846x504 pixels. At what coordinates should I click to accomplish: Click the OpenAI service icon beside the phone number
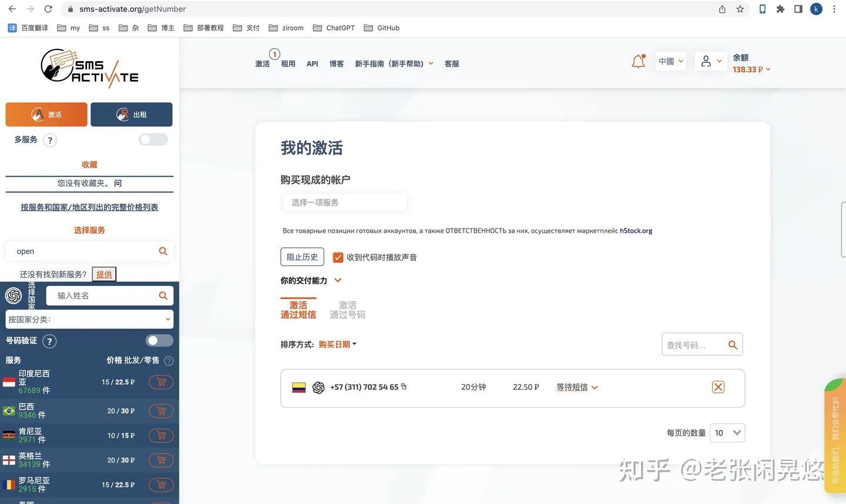[318, 388]
